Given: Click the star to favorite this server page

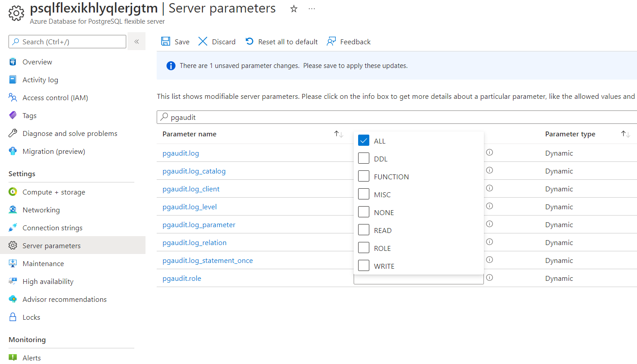Looking at the screenshot, I should point(294,8).
